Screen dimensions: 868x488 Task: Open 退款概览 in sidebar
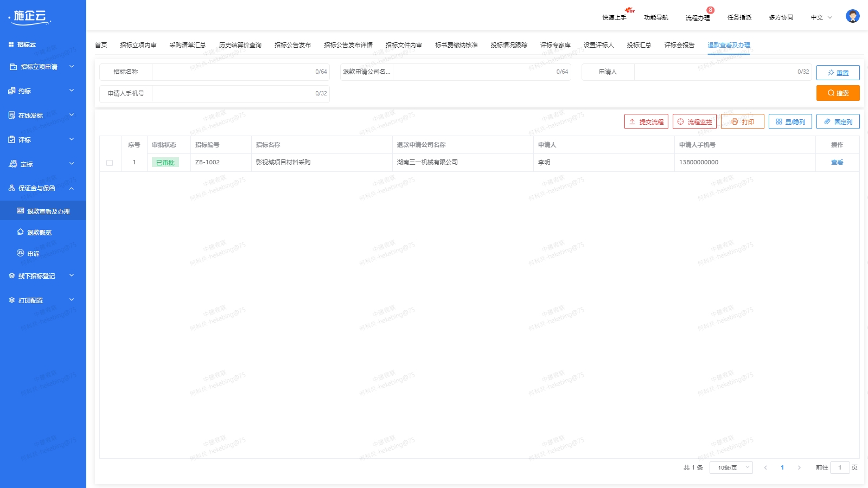(39, 233)
